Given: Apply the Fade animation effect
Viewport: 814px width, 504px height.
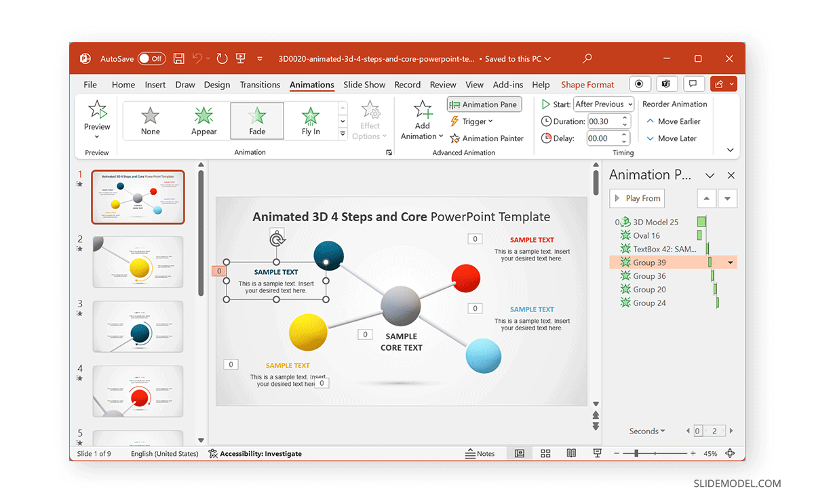Looking at the screenshot, I should point(256,120).
